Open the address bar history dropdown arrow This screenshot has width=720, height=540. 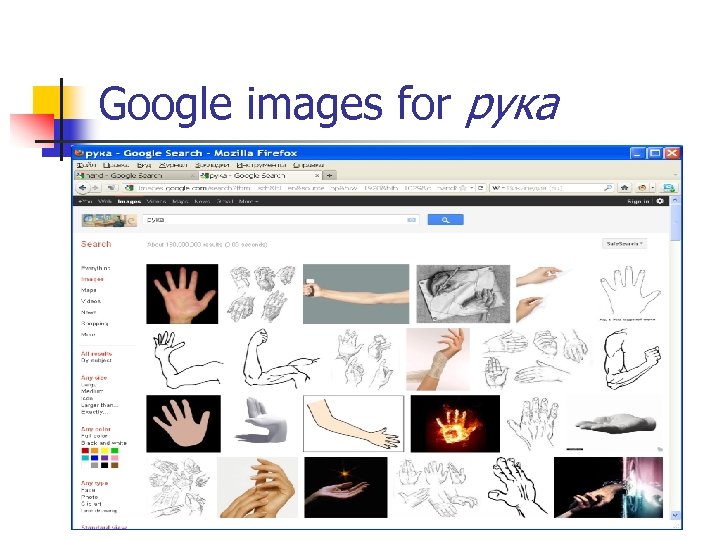[x=472, y=188]
